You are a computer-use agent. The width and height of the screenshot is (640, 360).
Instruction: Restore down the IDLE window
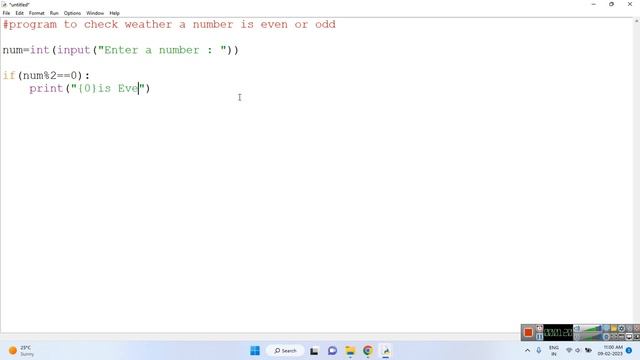(x=611, y=4)
